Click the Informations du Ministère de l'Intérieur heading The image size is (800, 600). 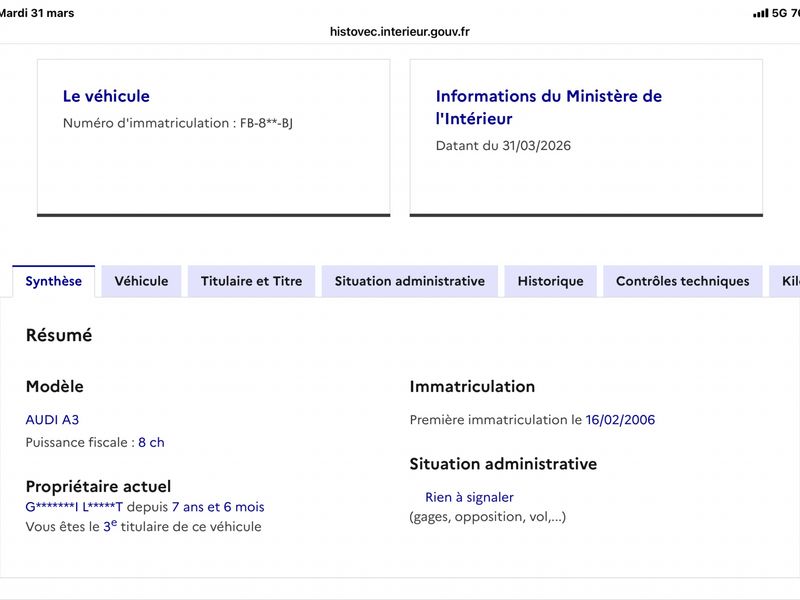[x=548, y=107]
